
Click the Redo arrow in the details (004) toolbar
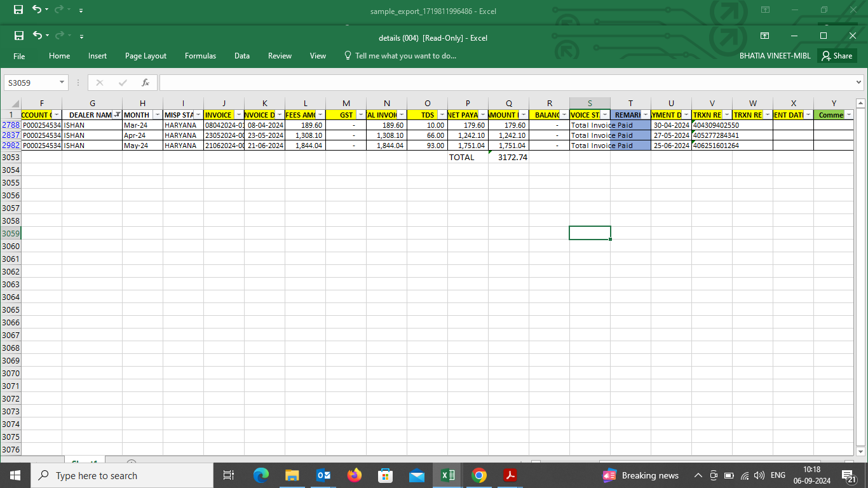pos(60,36)
